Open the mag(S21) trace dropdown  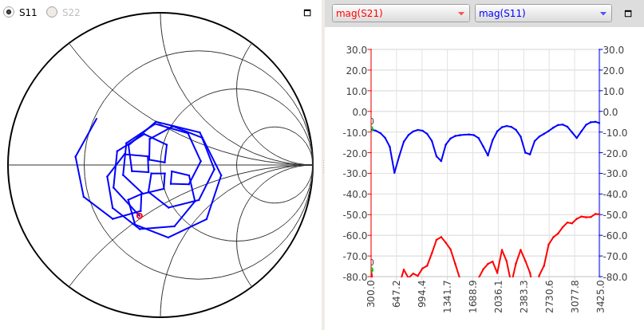coord(401,14)
